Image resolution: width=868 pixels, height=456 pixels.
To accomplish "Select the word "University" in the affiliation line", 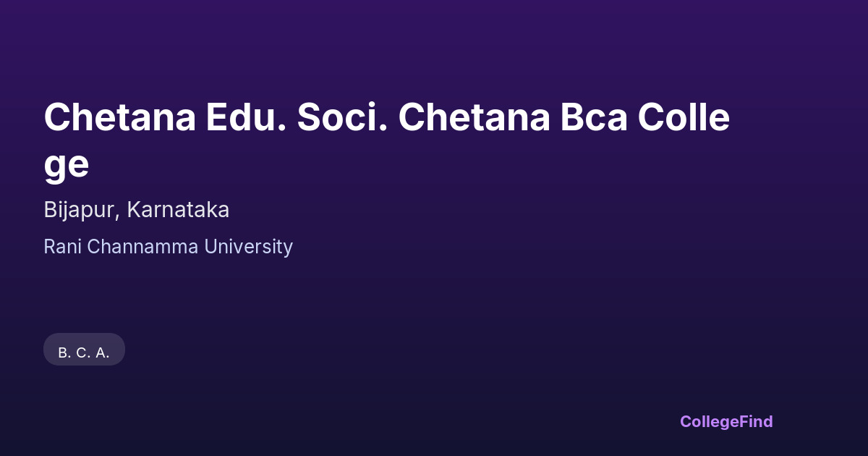I will point(248,247).
